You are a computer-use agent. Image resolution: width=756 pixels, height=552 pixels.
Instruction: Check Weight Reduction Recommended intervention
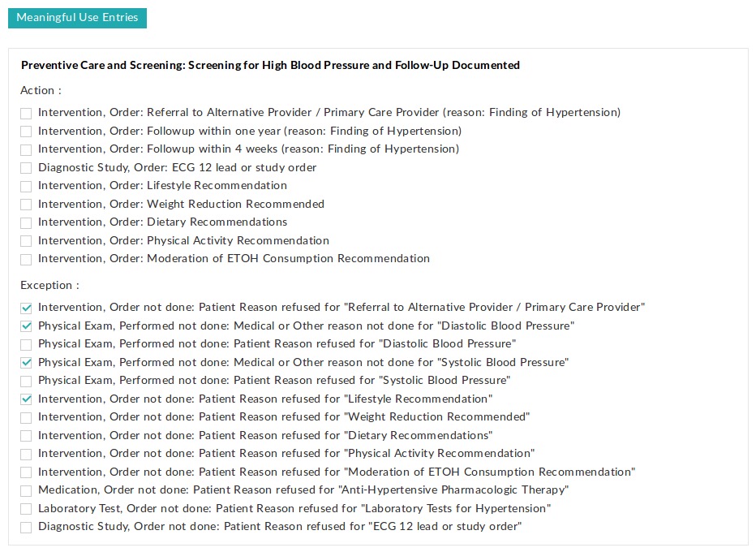point(26,204)
